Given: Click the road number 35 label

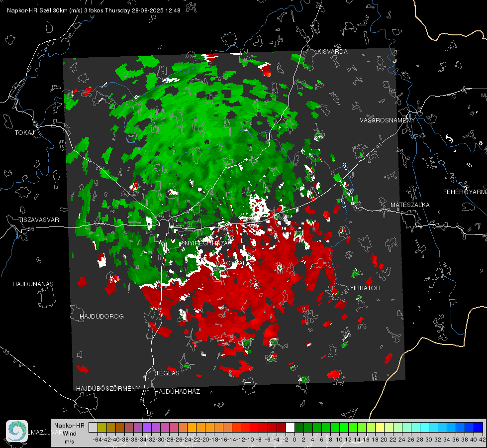Looking at the screenshot, I should point(7,352).
